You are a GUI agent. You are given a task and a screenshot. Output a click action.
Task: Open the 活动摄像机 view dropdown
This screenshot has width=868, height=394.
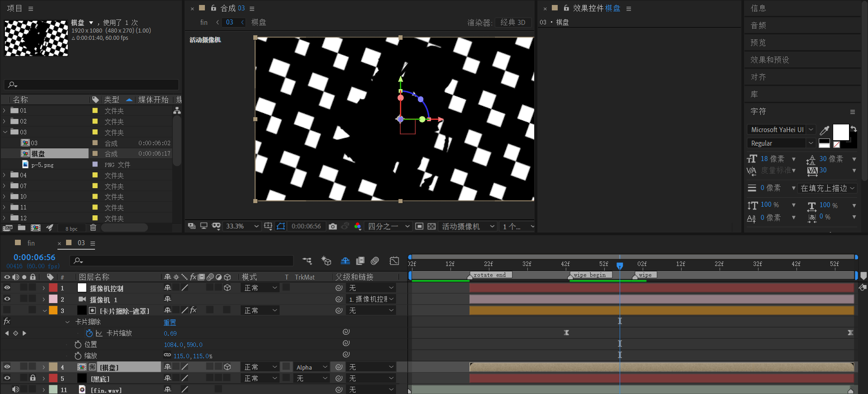point(468,226)
